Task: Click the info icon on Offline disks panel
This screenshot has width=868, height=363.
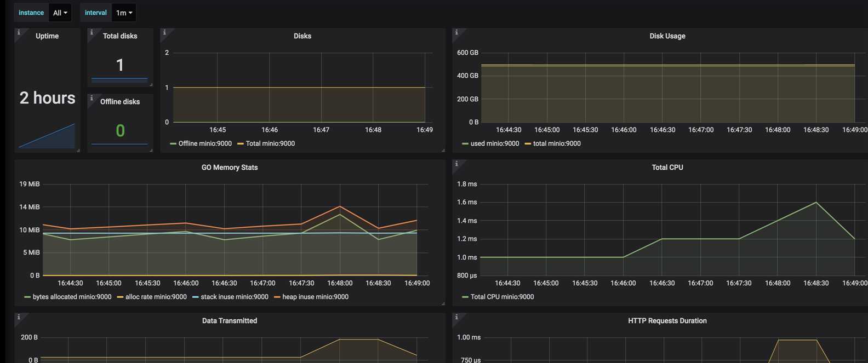Action: (92, 98)
